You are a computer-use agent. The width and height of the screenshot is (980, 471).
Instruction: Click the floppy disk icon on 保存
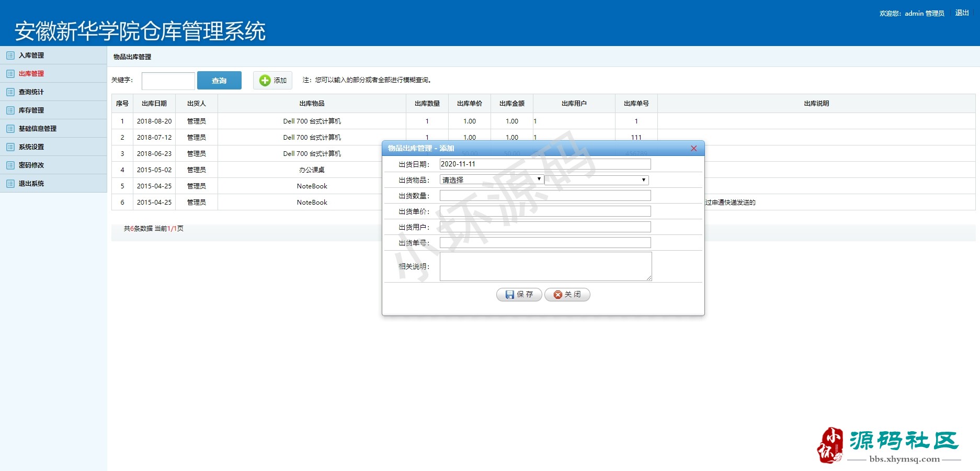pos(509,295)
